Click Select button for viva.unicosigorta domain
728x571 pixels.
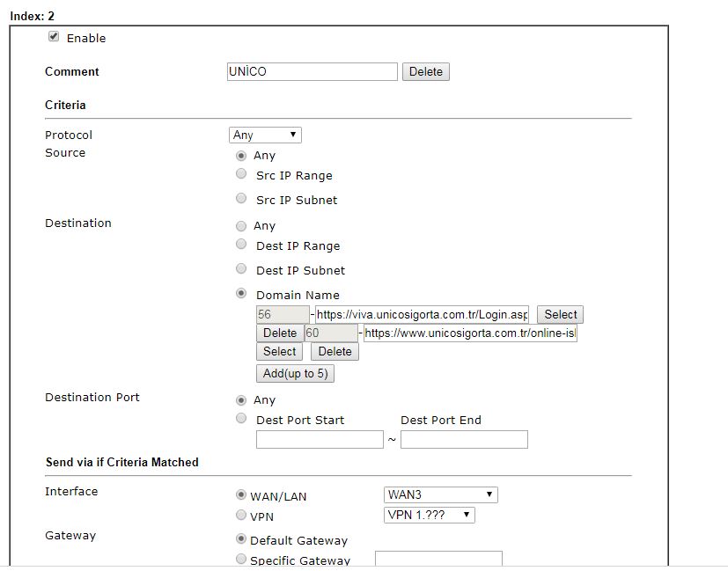(x=560, y=314)
